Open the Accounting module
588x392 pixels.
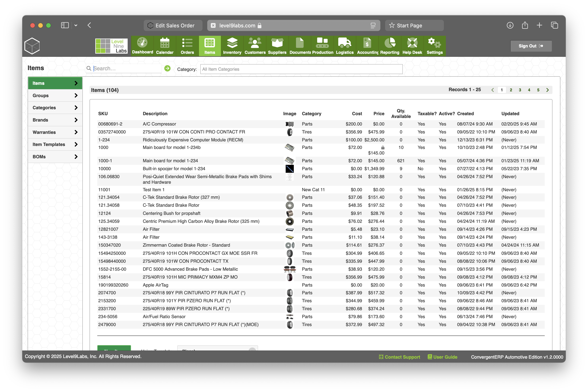coord(367,46)
